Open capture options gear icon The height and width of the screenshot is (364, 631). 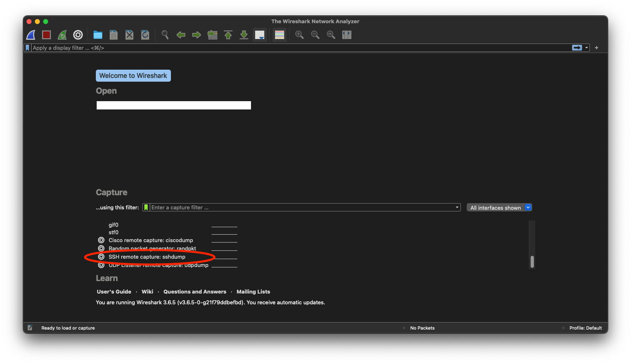(78, 35)
